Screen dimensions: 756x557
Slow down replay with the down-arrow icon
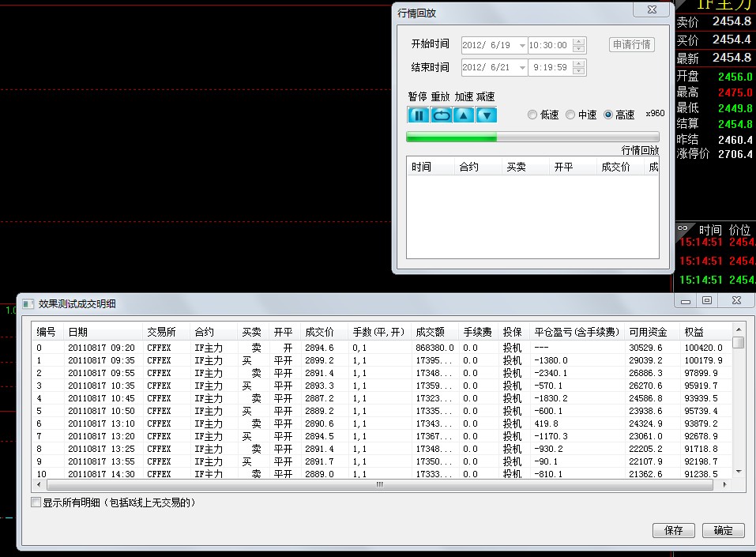pos(487,115)
